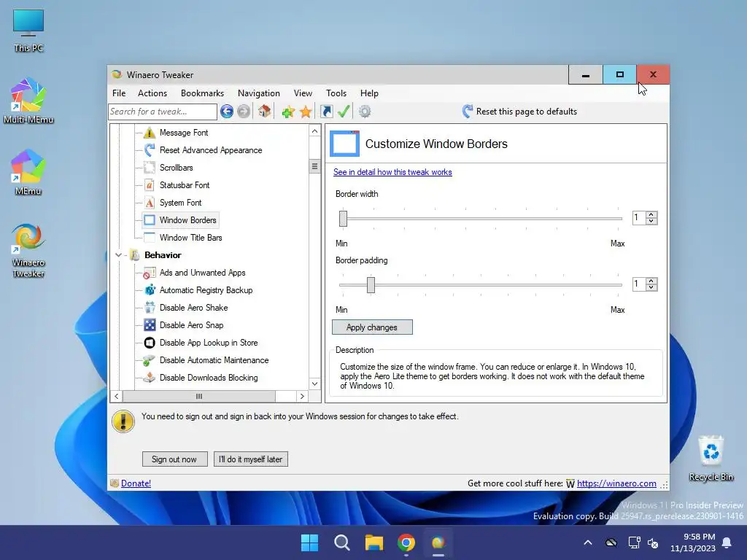
Task: Click the Disable Aero Shake icon
Action: click(x=150, y=308)
